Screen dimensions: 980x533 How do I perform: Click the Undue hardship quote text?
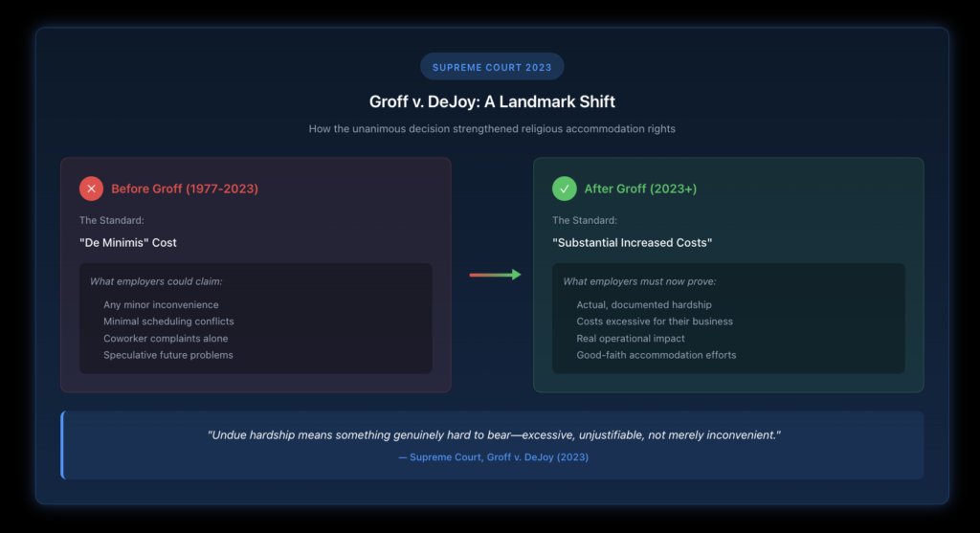coord(494,434)
